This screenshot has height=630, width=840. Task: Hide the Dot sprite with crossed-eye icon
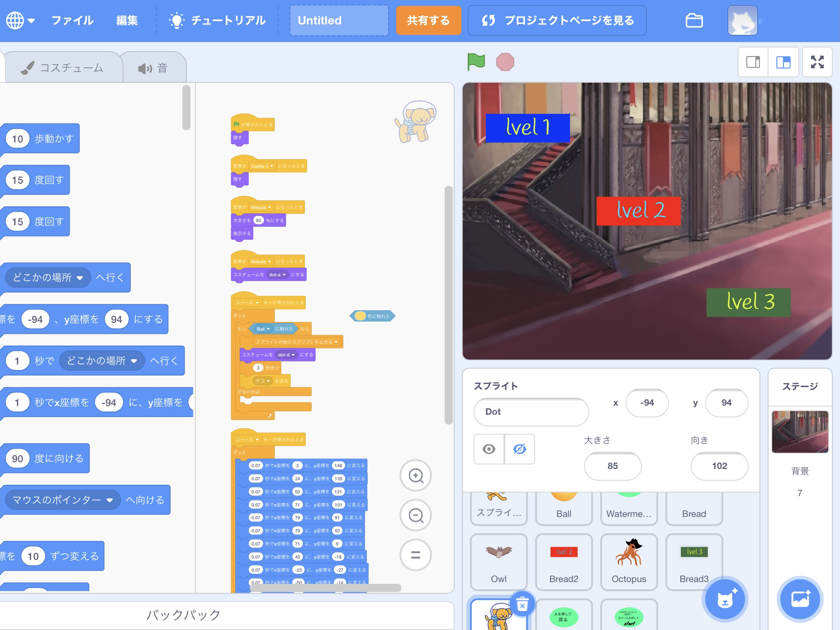520,449
